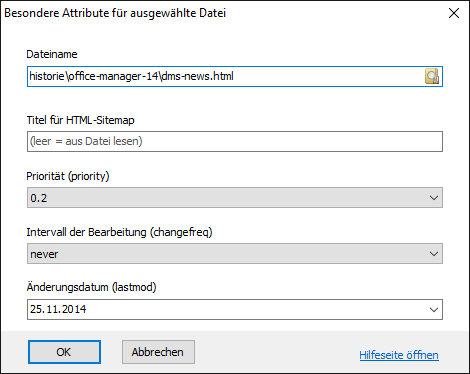
Task: Click the Dateiname label
Action: point(52,54)
